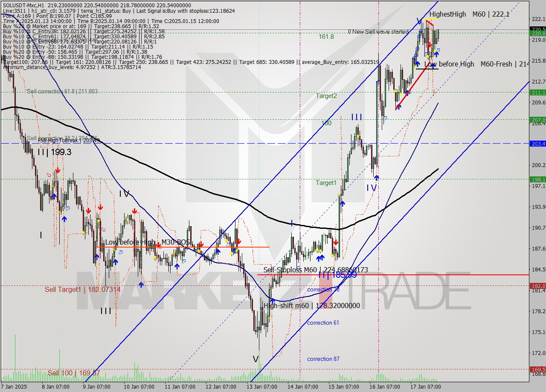The height and width of the screenshot is (392, 546).
Task: Click the green 207.0 price tag
Action: (537, 120)
